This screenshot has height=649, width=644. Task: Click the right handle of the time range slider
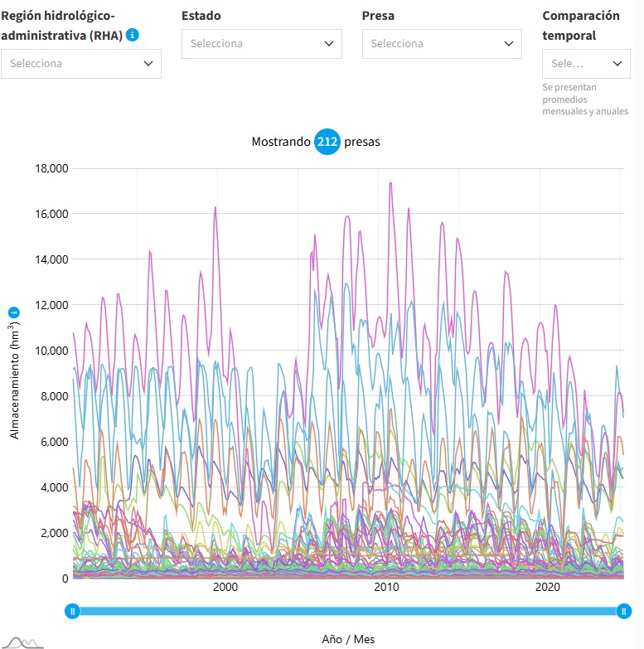[x=624, y=611]
